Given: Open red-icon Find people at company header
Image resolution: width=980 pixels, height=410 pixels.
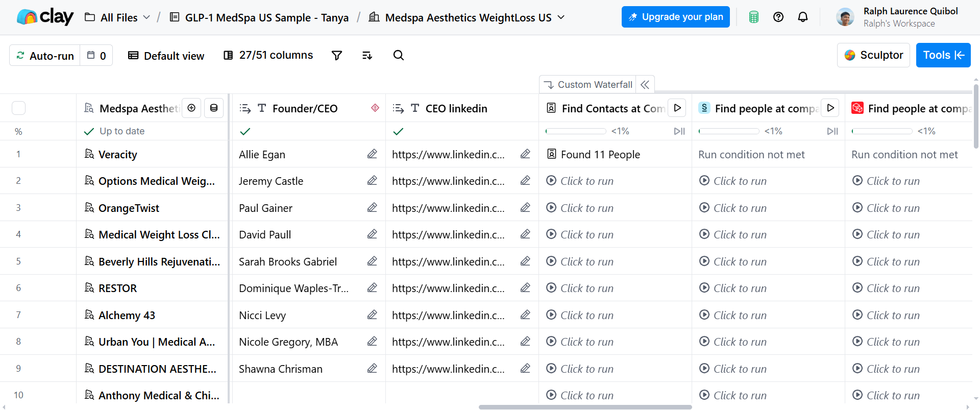Looking at the screenshot, I should 912,108.
